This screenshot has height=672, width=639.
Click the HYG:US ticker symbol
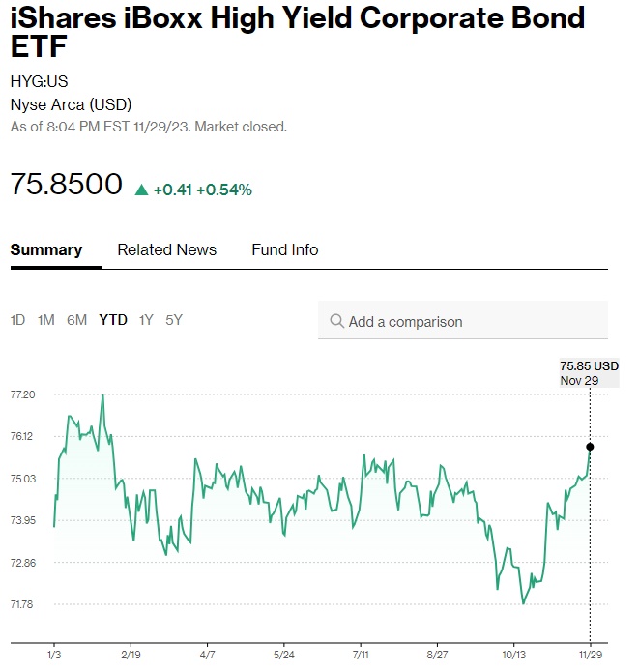coord(39,81)
